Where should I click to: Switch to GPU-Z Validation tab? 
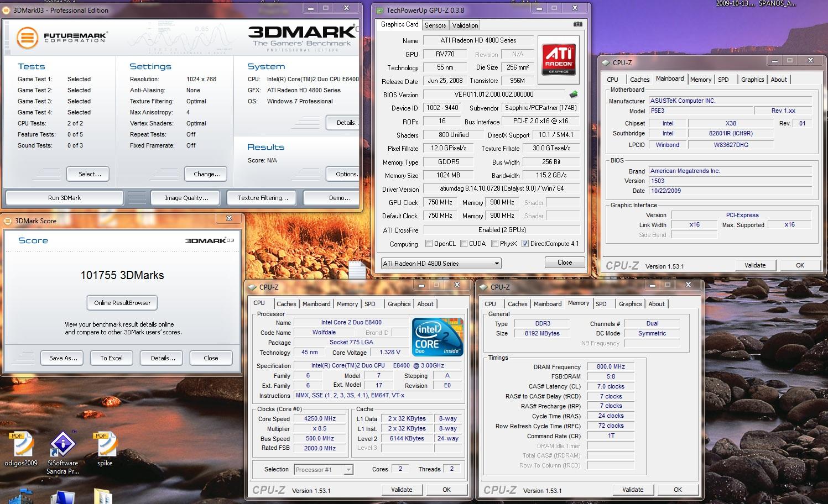[x=465, y=25]
